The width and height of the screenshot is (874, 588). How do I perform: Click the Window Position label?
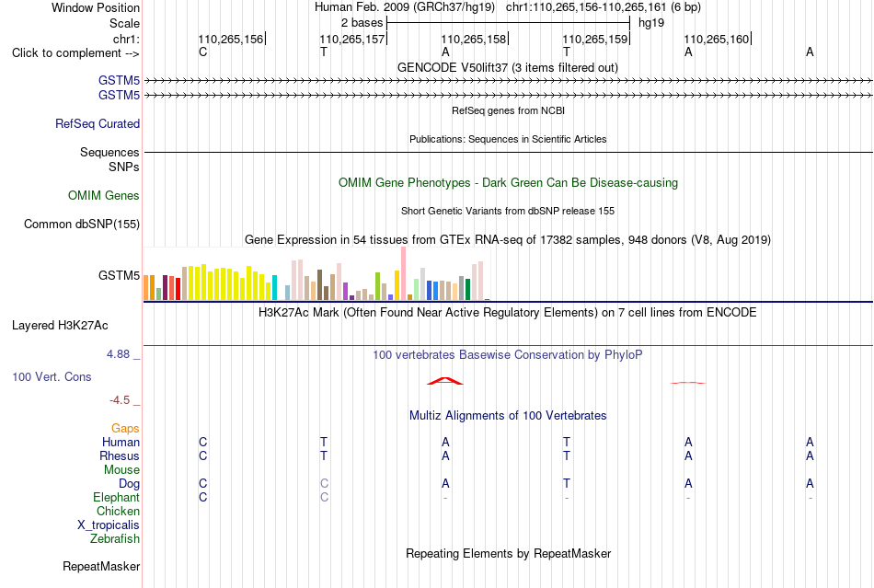(96, 7)
